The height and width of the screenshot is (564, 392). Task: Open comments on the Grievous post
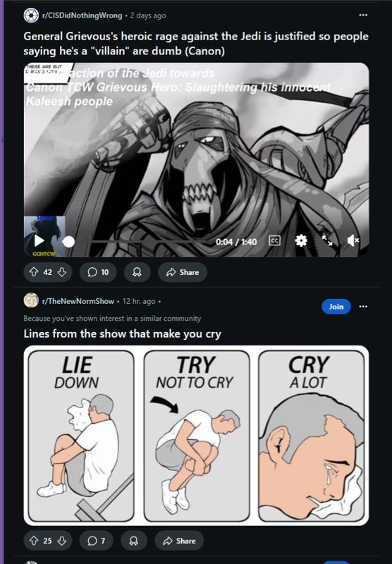pos(98,272)
